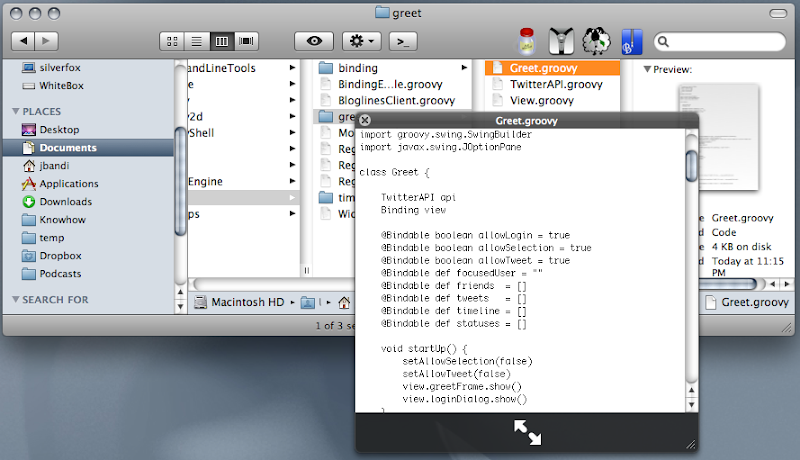
Task: Switch to list view mode
Action: point(197,41)
